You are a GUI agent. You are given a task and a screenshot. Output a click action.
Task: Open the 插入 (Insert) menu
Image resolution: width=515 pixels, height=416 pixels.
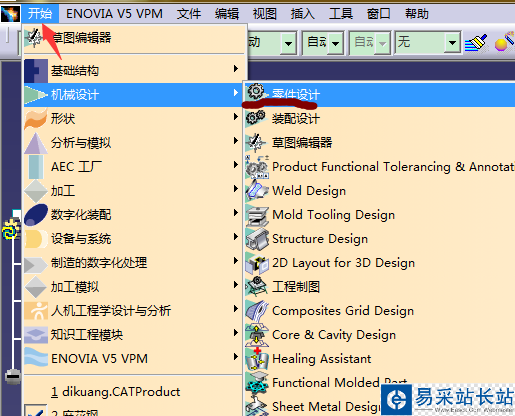[303, 14]
